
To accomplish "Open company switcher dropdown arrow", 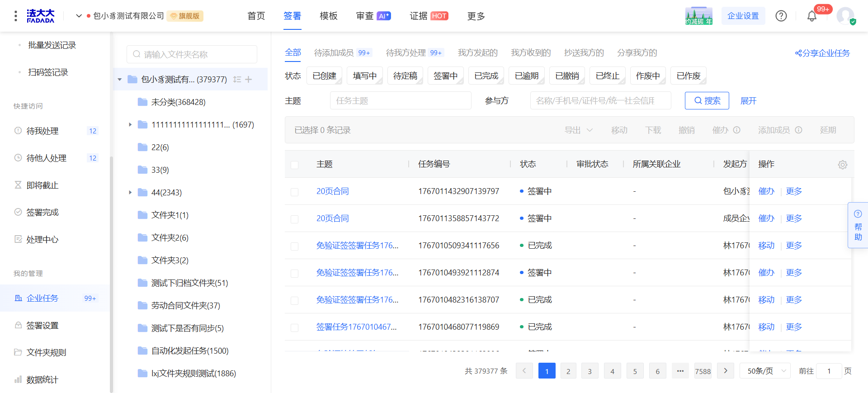I will [79, 16].
